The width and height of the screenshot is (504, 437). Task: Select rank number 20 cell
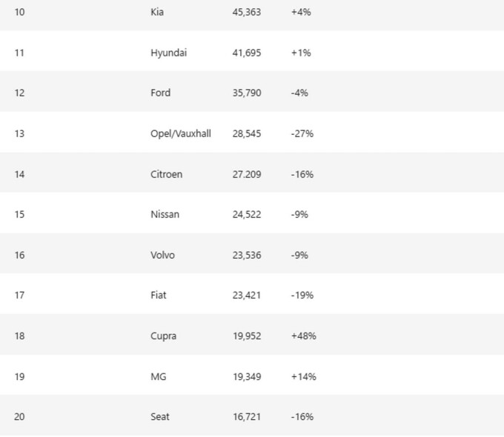[19, 416]
